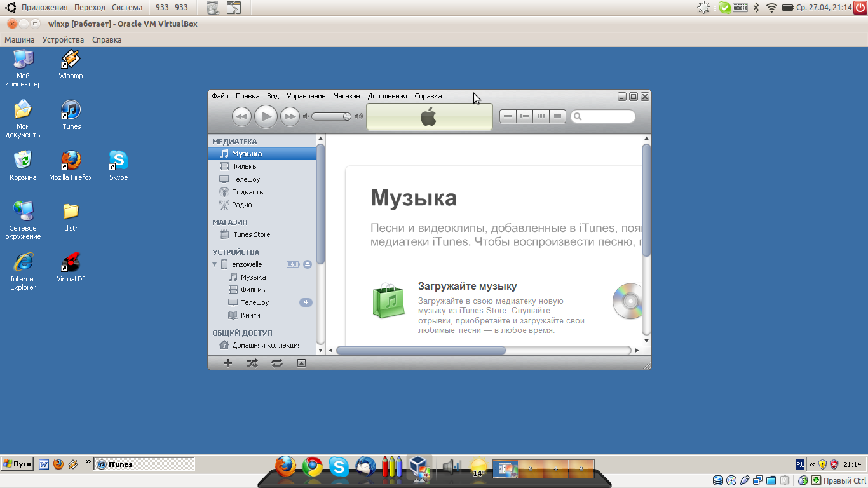Open the Virtual DJ desktop shortcut
Screen dimensions: 868x488
(71, 268)
